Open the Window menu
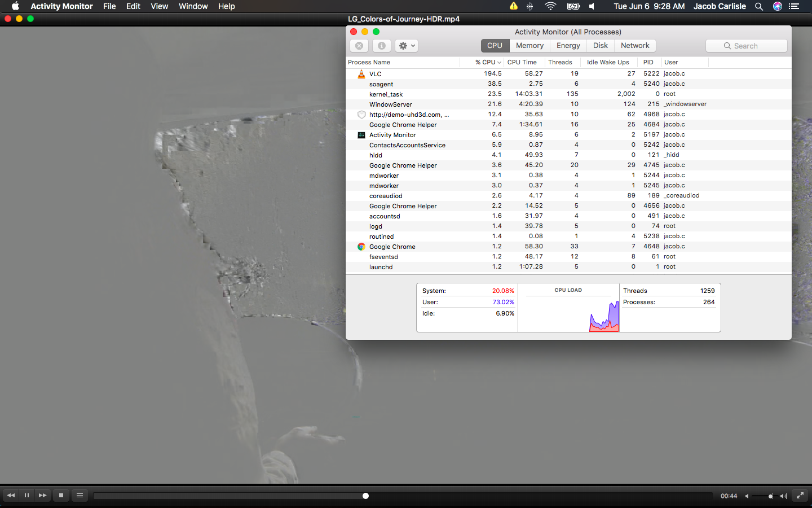812x508 pixels. coord(193,6)
